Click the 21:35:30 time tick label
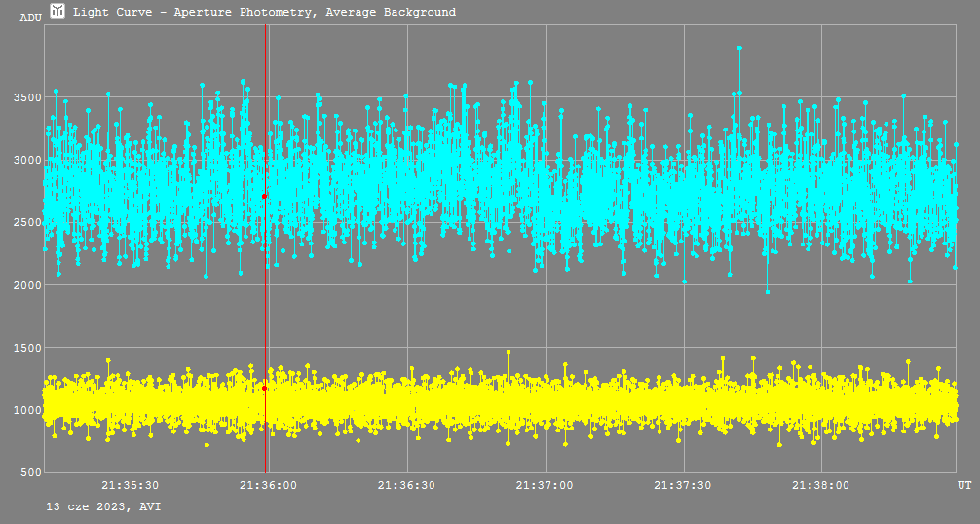This screenshot has height=524, width=980. [131, 485]
